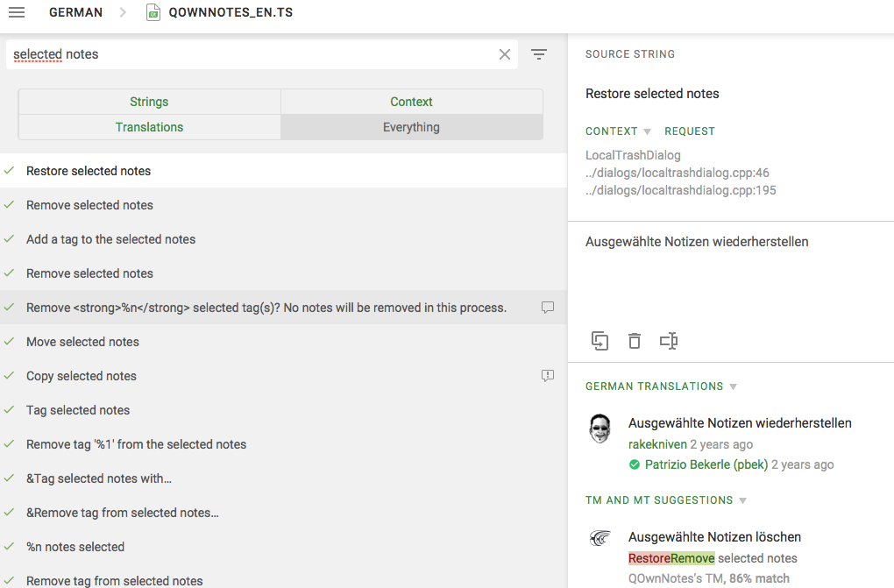Follow the localtrashdialog.cpp:46 source reference
The height and width of the screenshot is (588, 894).
[x=678, y=173]
